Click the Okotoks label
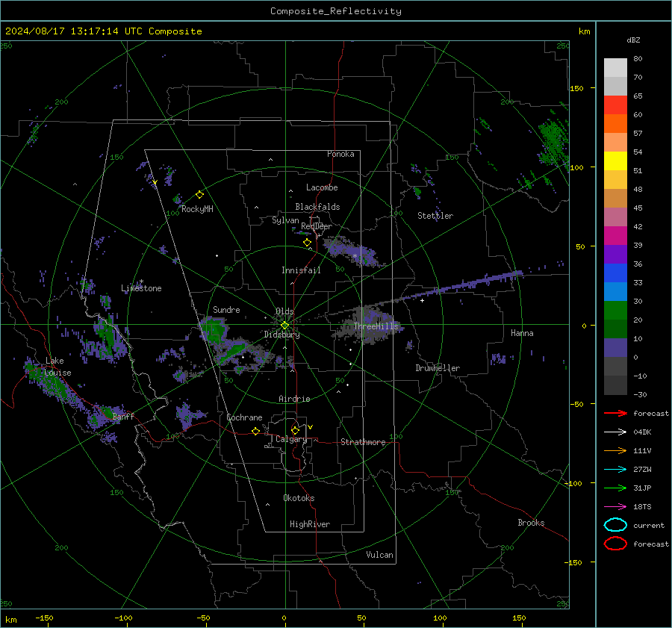Screen dimensions: 672x628 pos(299,498)
